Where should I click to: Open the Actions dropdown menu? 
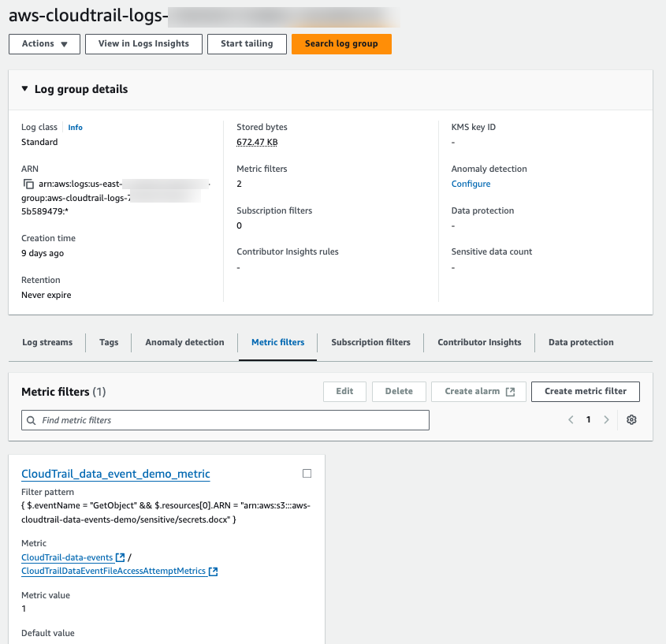pyautogui.click(x=43, y=44)
